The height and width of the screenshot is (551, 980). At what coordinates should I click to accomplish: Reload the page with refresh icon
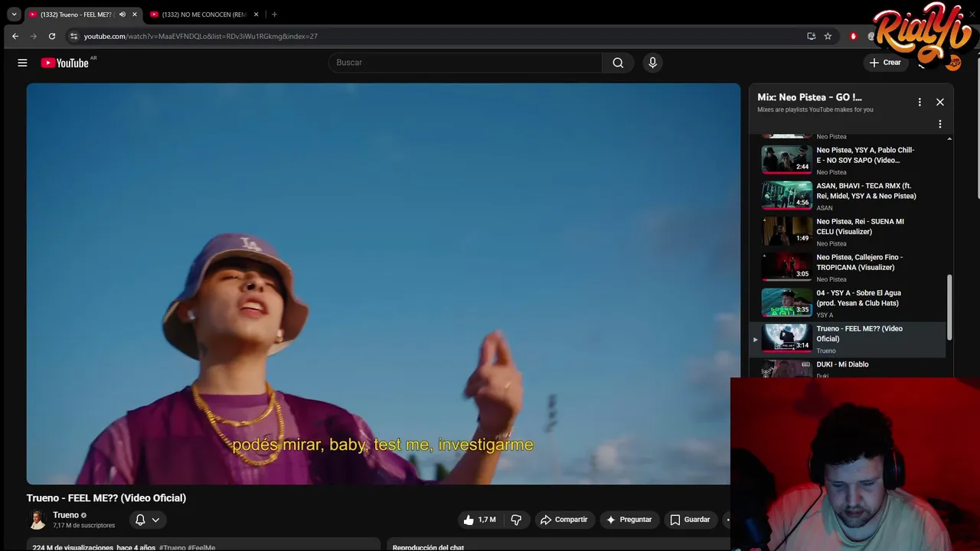pos(51,36)
